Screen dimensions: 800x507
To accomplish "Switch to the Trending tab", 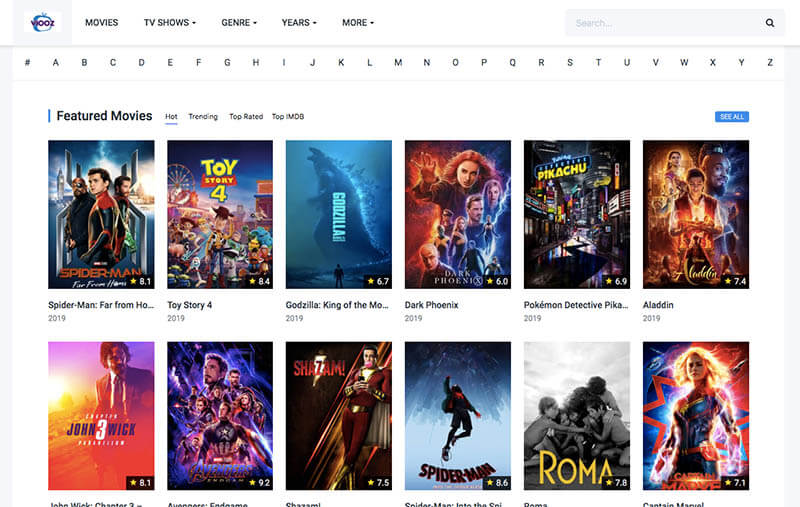I will 203,116.
